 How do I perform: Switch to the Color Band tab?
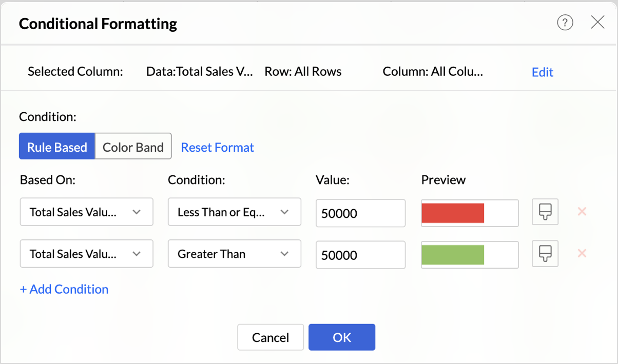pyautogui.click(x=133, y=147)
